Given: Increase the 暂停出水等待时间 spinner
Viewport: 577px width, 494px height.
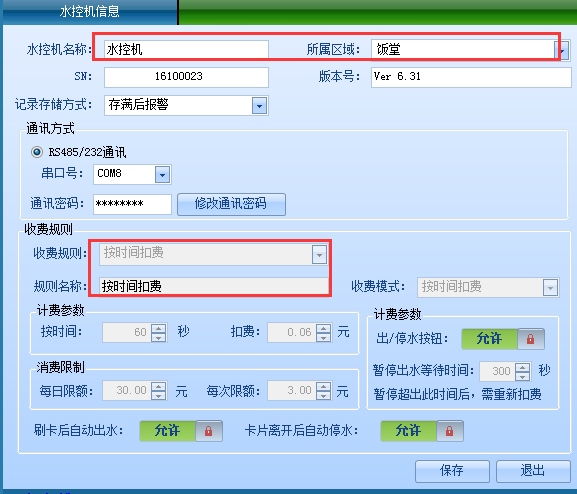Looking at the screenshot, I should point(522,367).
